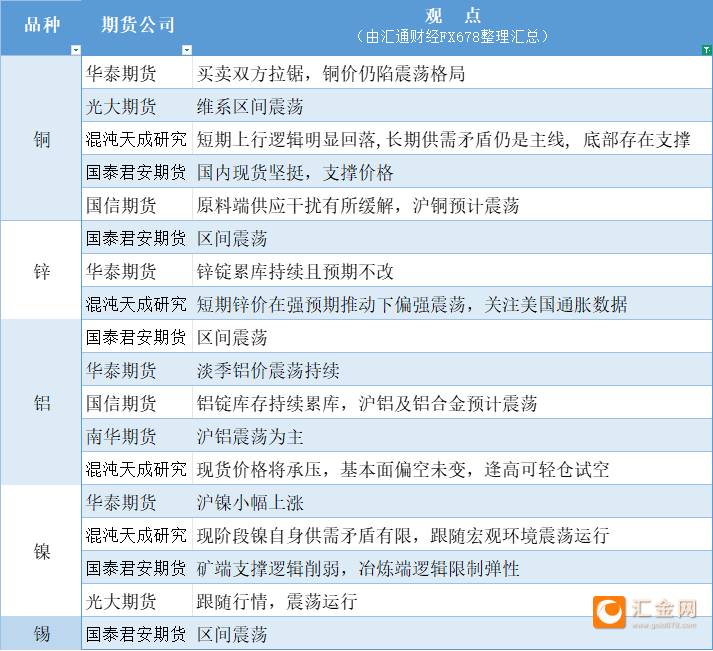This screenshot has width=713, height=651.
Task: Click 国信期货 in the 铝 section
Action: click(137, 402)
